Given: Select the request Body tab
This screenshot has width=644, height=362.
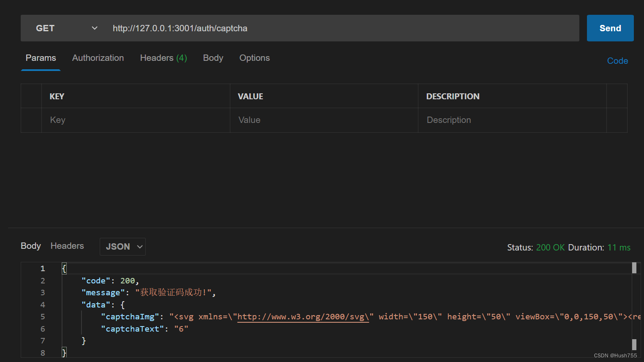Looking at the screenshot, I should tap(213, 58).
